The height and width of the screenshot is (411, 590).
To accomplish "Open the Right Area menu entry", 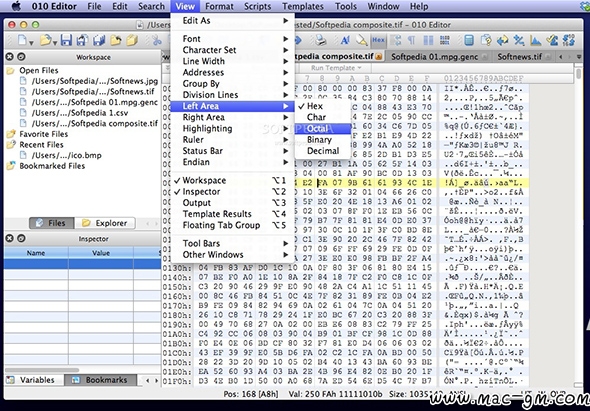I will pos(233,117).
